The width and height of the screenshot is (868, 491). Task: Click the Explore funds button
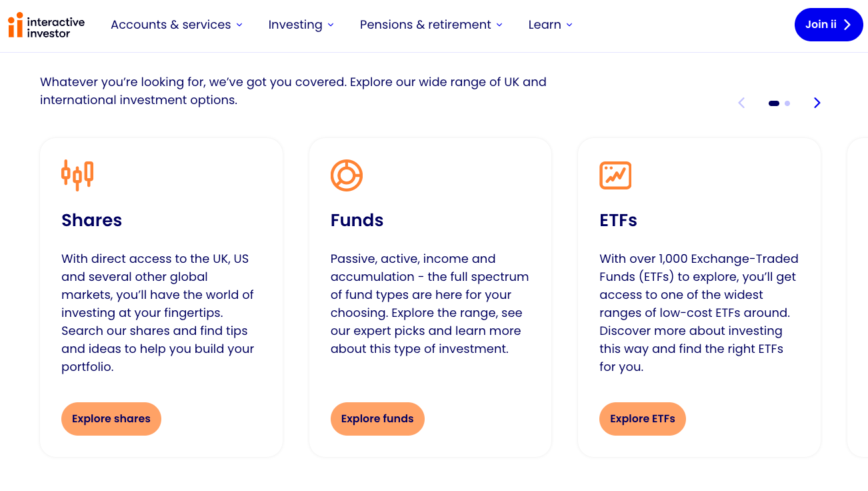click(x=377, y=419)
